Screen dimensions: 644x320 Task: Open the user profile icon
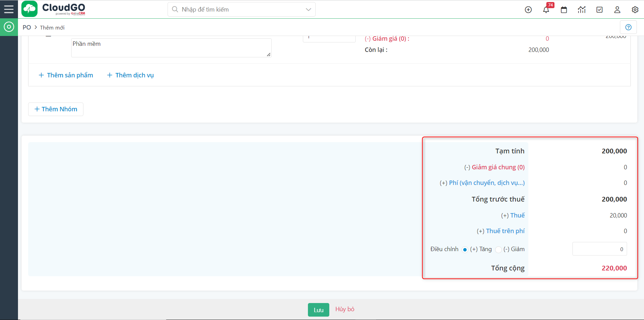[617, 10]
